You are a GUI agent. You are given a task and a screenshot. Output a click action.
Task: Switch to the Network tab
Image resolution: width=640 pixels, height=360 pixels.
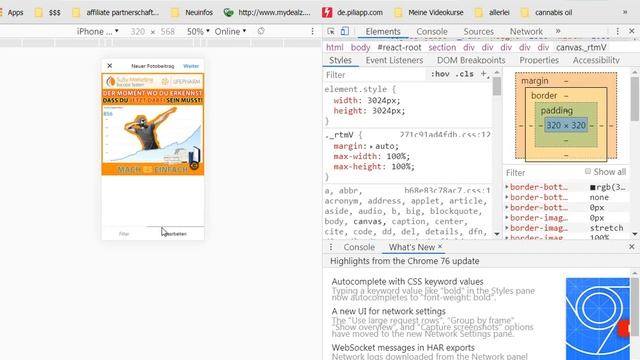[x=526, y=31]
